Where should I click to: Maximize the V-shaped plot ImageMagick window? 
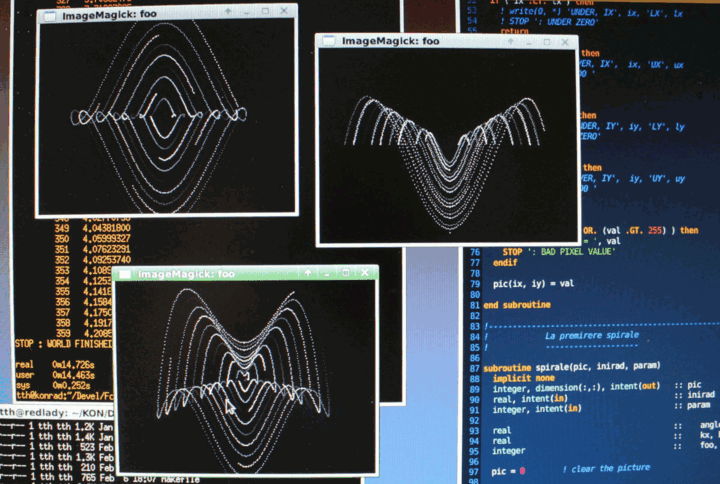click(x=547, y=42)
